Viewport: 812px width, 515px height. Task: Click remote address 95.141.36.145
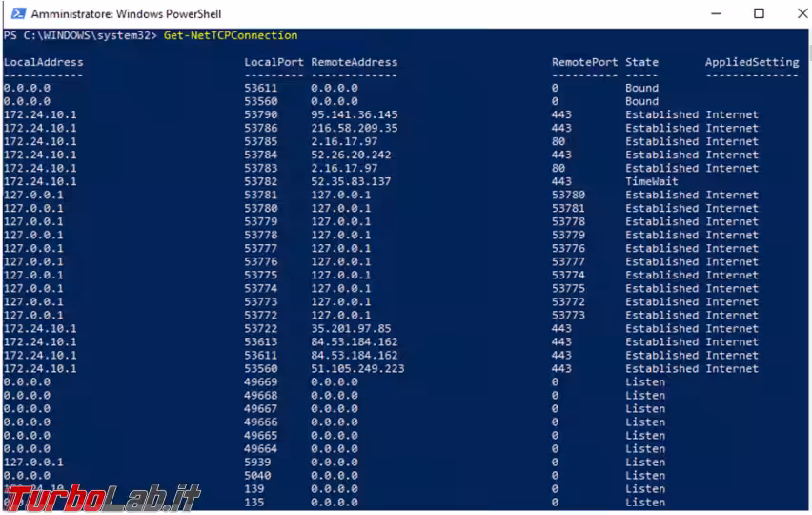[355, 114]
